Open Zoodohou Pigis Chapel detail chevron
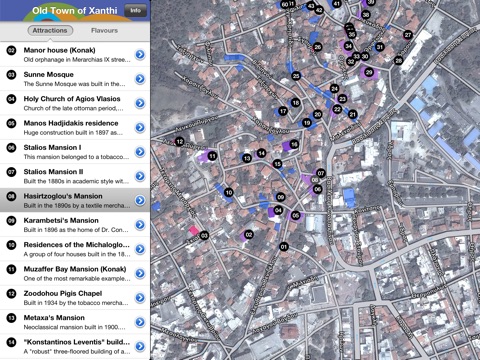The image size is (480, 360). click(x=140, y=298)
